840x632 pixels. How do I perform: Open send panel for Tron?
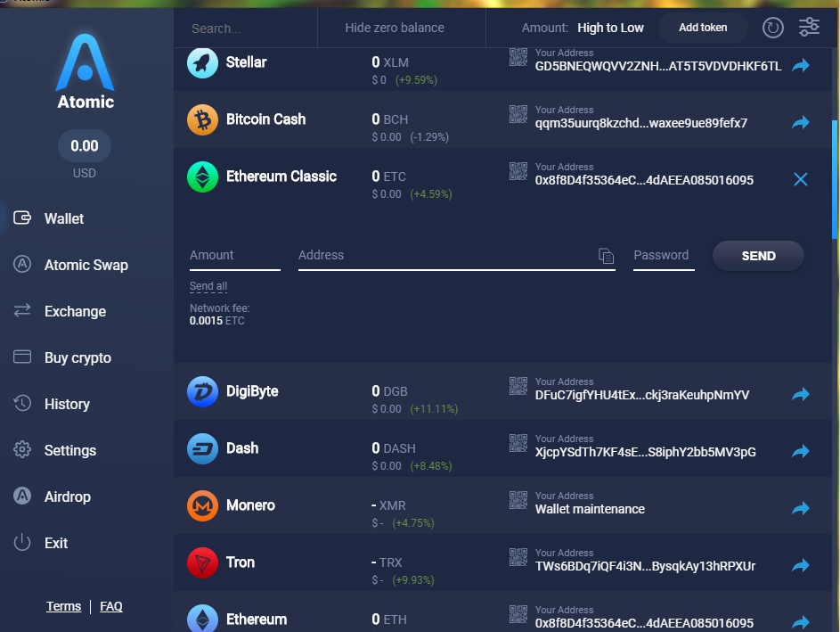coord(800,565)
